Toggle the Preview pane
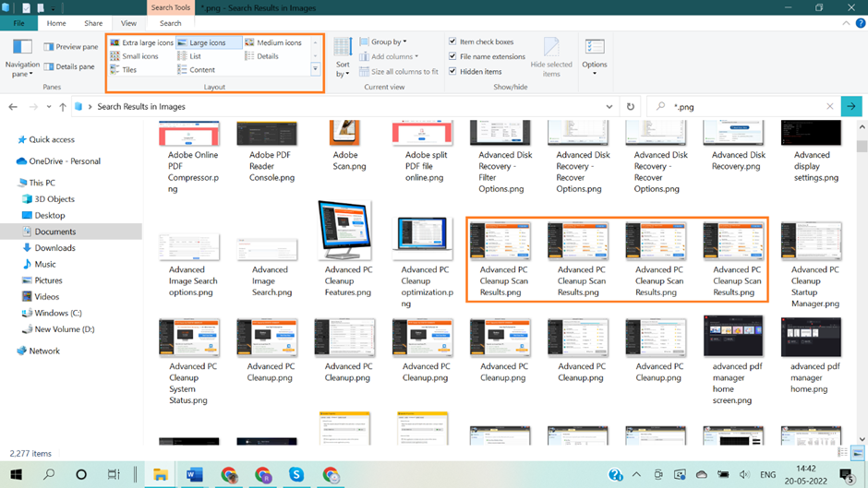 click(71, 47)
